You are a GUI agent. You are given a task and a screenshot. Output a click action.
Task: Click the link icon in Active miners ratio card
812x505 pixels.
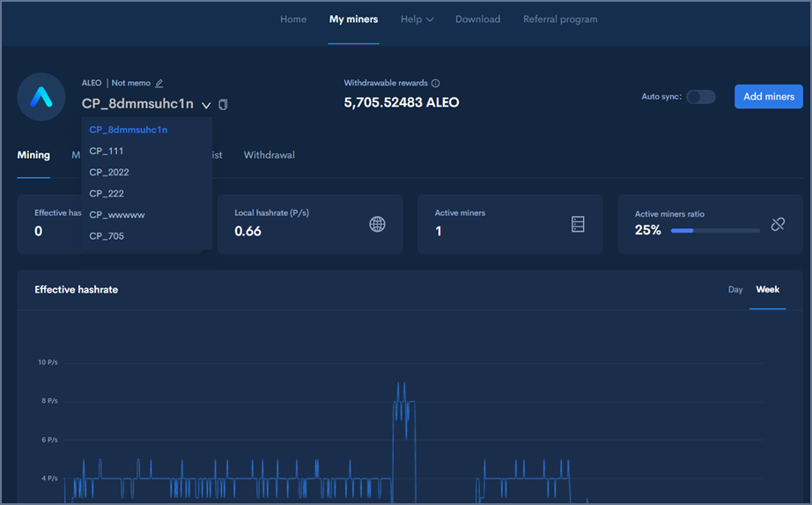(x=778, y=224)
